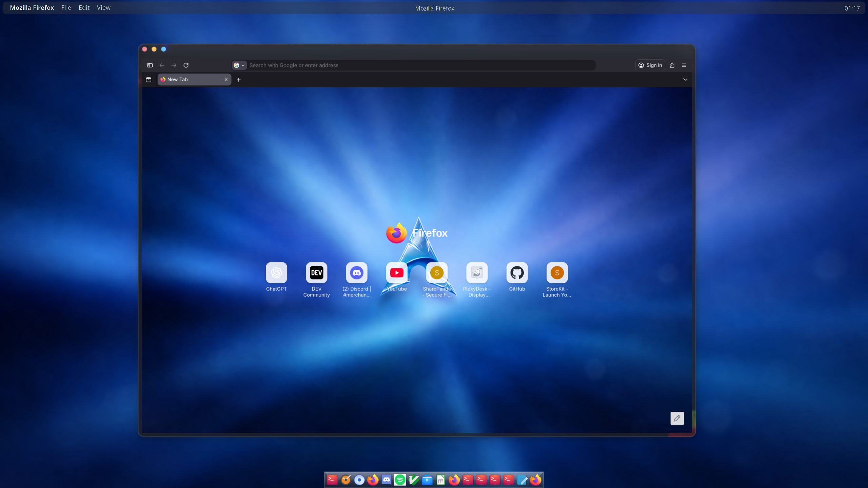Open the ChatGPT shortcut tile
This screenshot has height=488, width=868.
click(276, 273)
